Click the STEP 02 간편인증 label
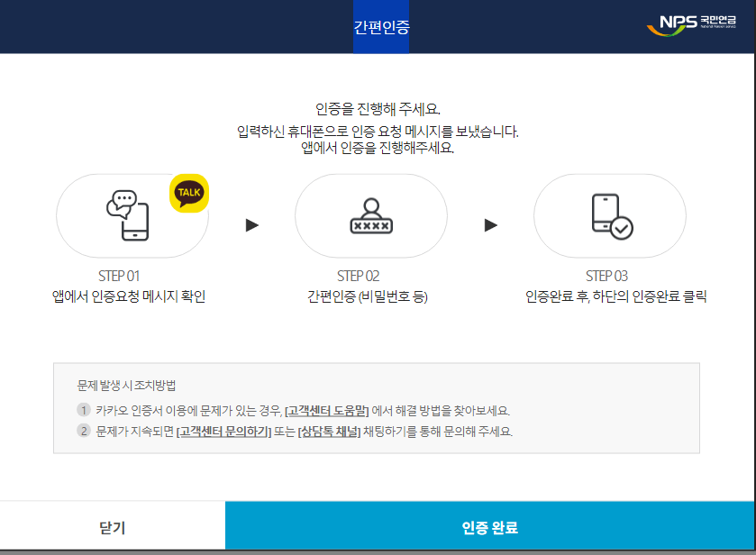Image resolution: width=756 pixels, height=555 pixels. pos(370,294)
